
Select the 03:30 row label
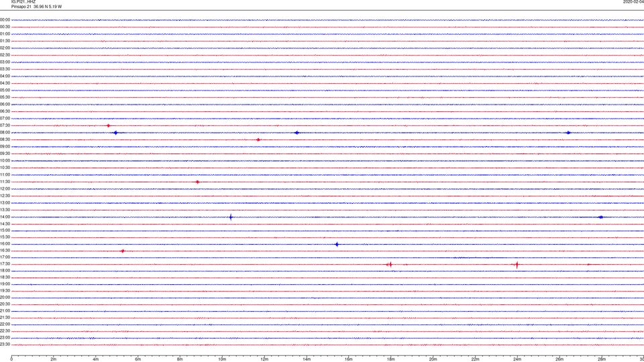tap(5, 69)
